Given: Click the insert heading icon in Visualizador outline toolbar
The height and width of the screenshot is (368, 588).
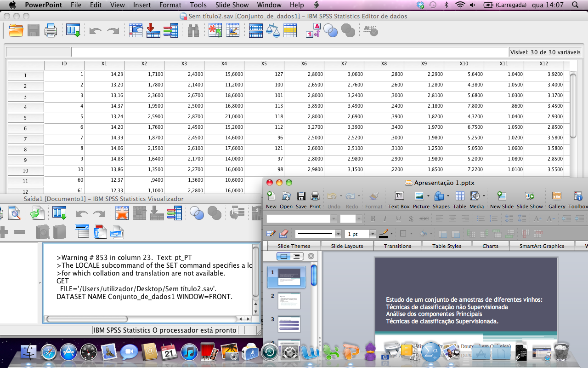Looking at the screenshot, I should [82, 231].
